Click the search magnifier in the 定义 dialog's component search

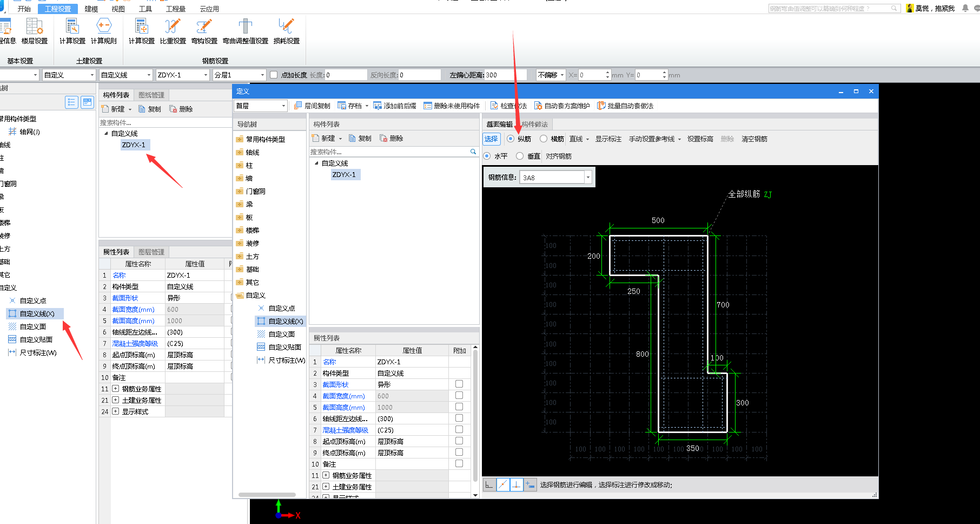coord(473,152)
